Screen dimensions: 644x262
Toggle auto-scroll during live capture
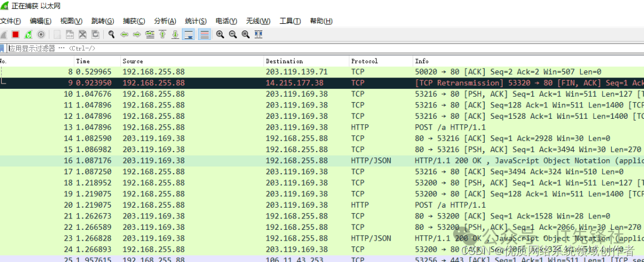(188, 35)
